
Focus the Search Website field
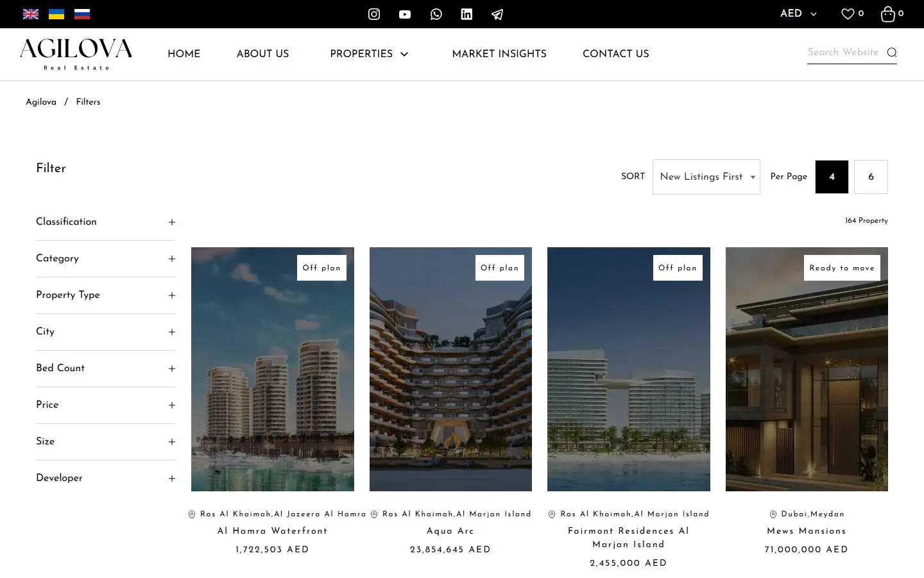pyautogui.click(x=843, y=52)
